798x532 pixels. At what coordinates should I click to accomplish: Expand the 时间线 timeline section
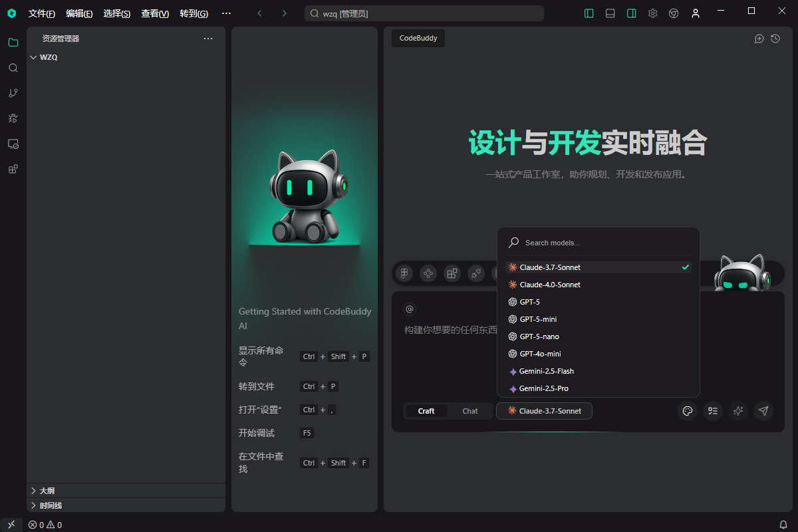[126, 505]
